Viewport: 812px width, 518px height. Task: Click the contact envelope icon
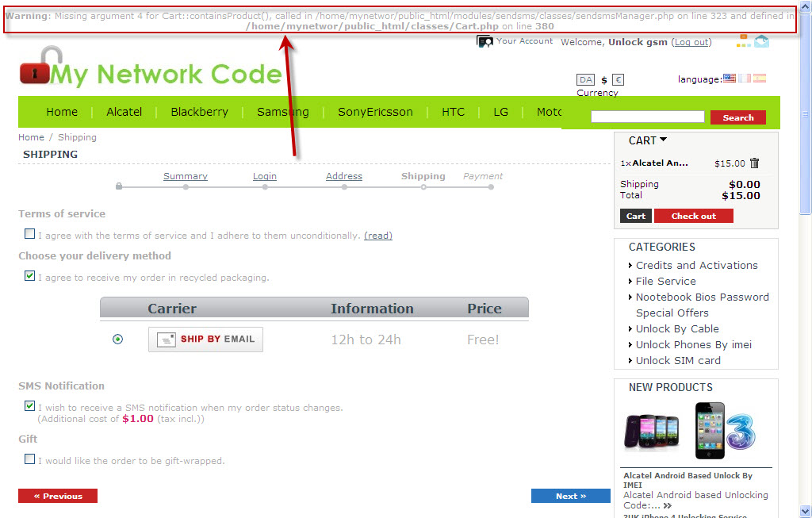pos(762,41)
